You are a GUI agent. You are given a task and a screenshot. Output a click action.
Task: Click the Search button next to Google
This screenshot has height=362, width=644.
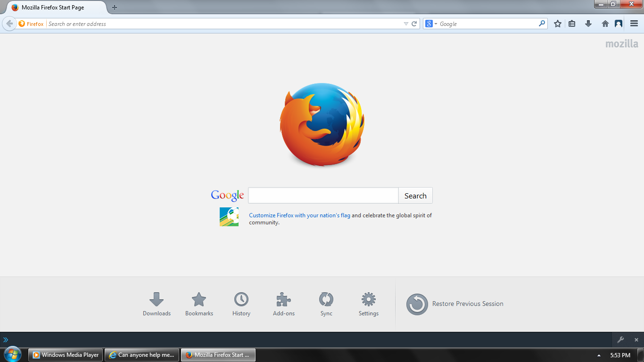click(x=415, y=196)
